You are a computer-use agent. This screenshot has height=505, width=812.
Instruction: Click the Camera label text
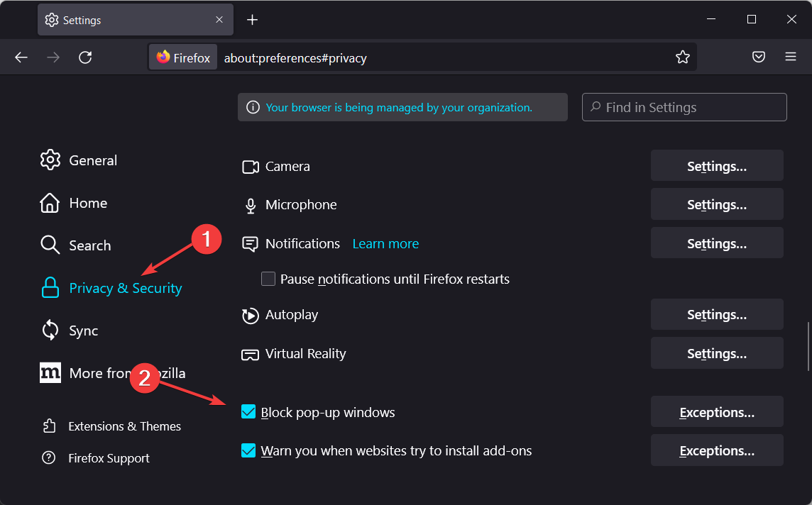[287, 166]
